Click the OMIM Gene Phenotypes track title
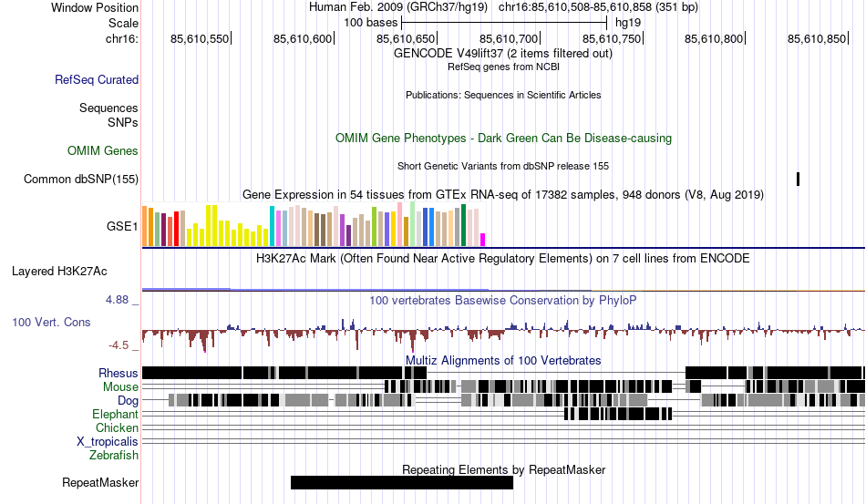This screenshot has width=866, height=504. 503,138
